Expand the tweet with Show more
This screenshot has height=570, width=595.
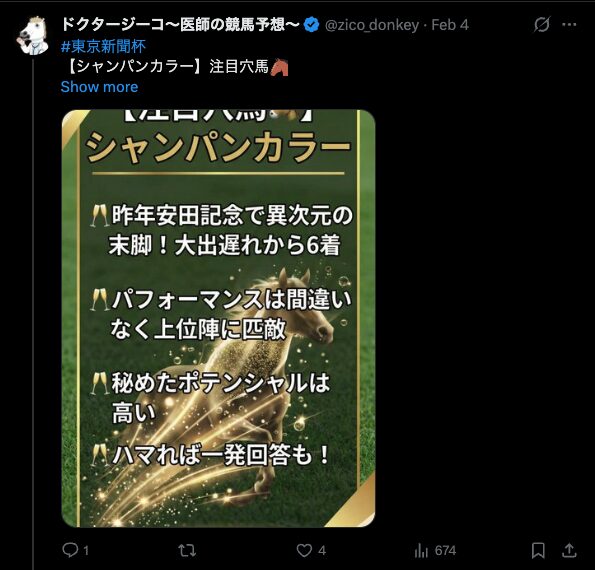point(99,87)
